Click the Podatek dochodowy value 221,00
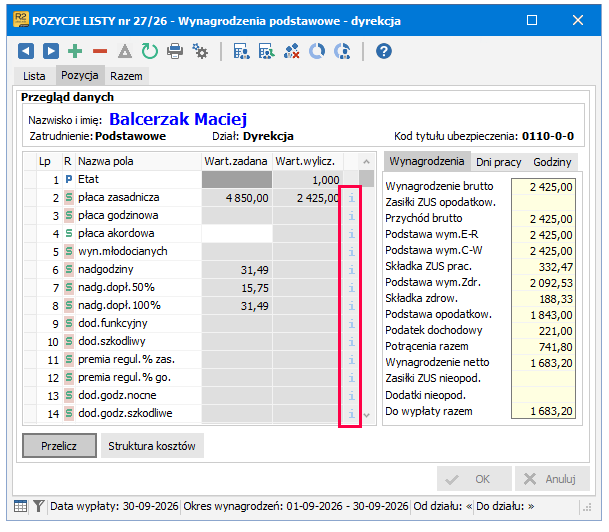609x532 pixels. 543,331
